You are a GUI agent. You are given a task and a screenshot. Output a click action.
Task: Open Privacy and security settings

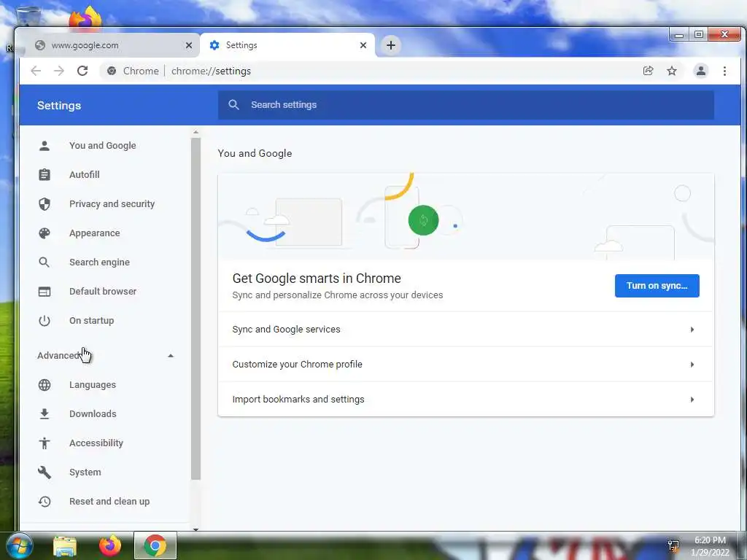coord(112,204)
